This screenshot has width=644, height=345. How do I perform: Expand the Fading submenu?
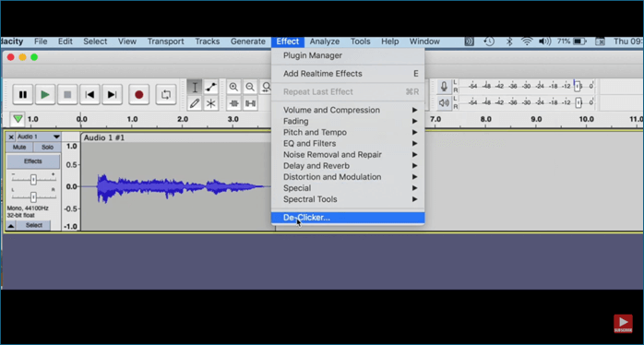point(348,121)
